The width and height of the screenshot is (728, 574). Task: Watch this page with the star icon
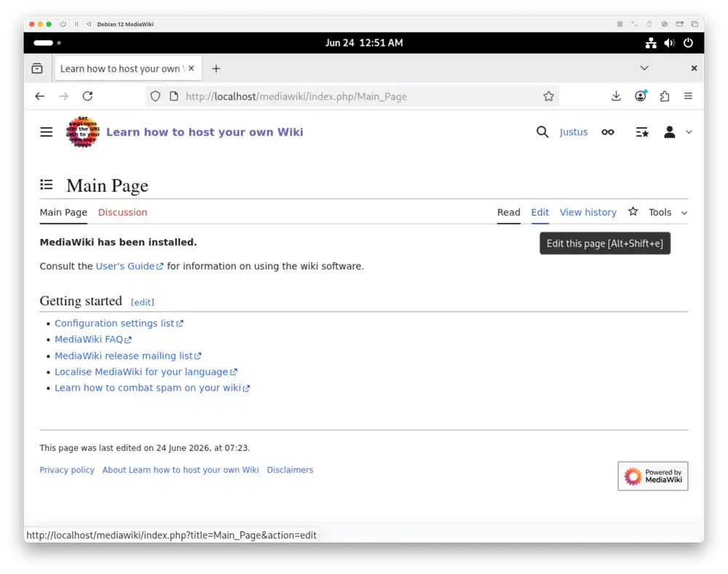[633, 212]
